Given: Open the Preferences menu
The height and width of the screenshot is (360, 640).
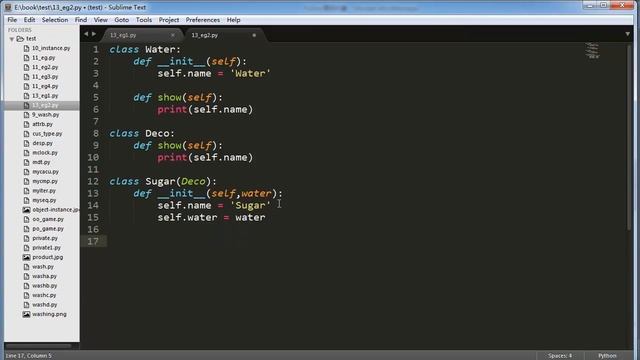Looking at the screenshot, I should (x=202, y=20).
